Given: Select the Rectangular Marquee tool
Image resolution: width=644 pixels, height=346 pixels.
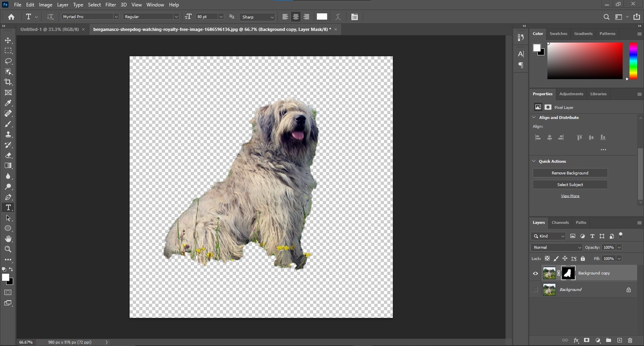Looking at the screenshot, I should (8, 51).
